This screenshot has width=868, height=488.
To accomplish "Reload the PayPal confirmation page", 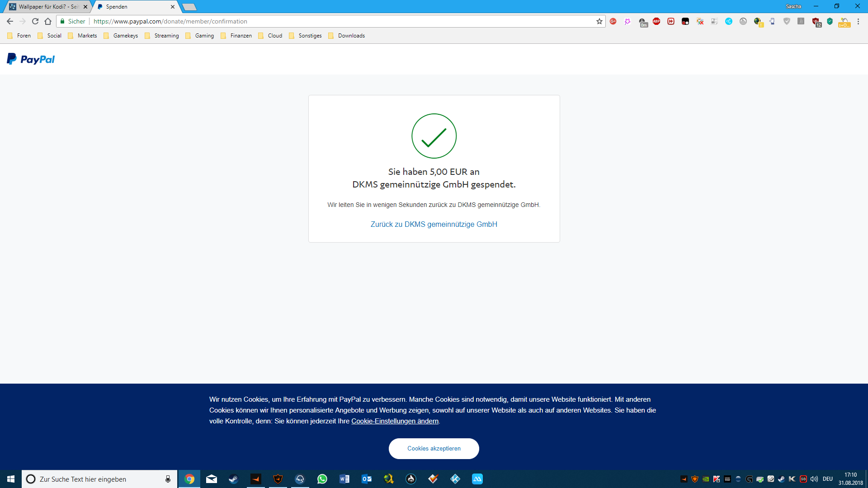I will coord(35,21).
